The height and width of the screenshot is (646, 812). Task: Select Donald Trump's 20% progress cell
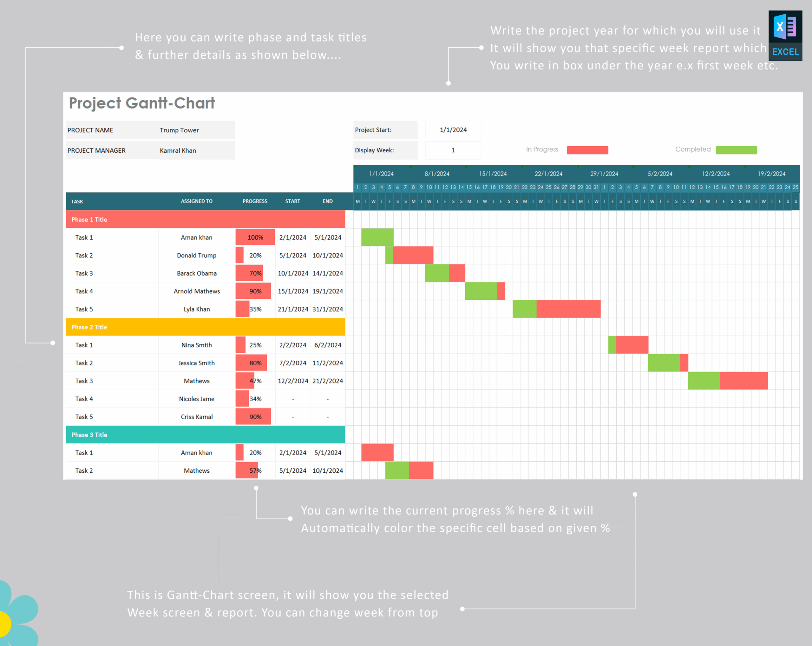point(255,256)
